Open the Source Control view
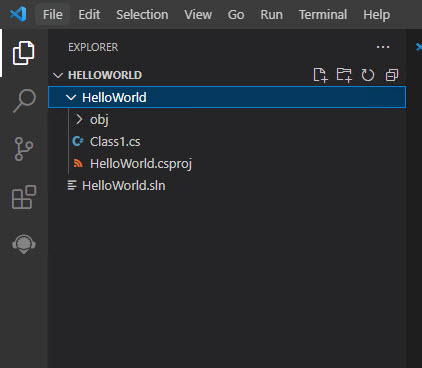 click(x=24, y=149)
